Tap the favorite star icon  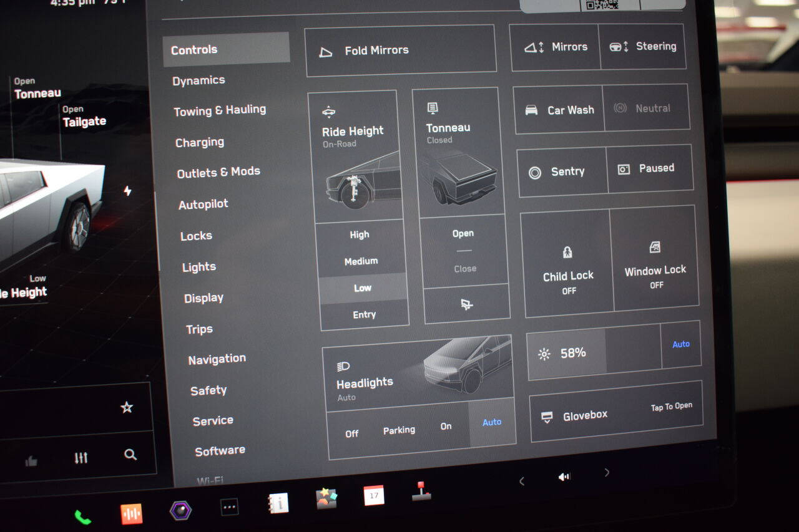pyautogui.click(x=127, y=407)
